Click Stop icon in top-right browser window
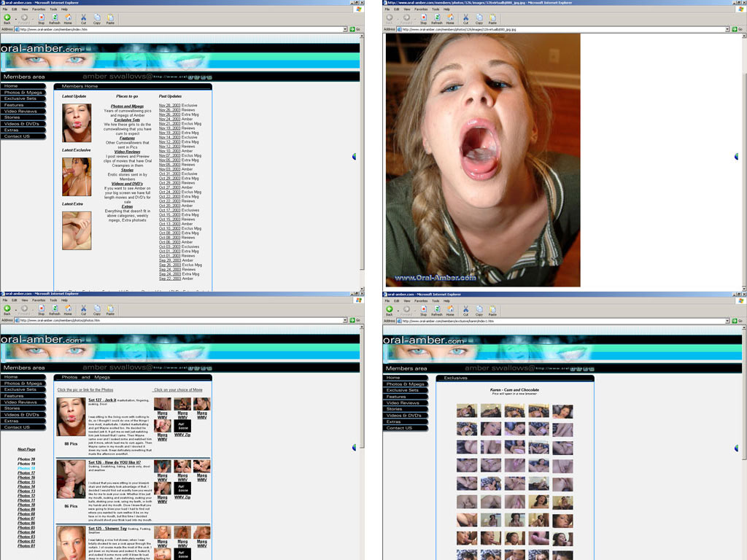The width and height of the screenshot is (747, 560). (424, 18)
